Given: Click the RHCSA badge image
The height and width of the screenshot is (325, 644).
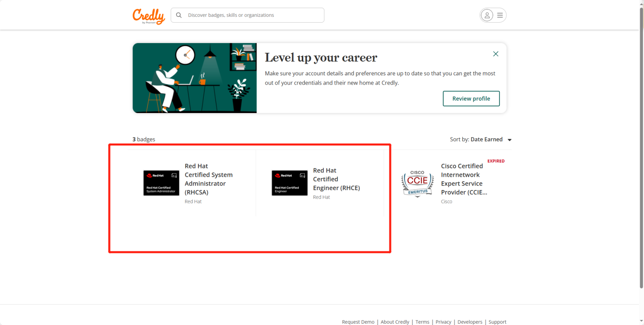Looking at the screenshot, I should 161,183.
